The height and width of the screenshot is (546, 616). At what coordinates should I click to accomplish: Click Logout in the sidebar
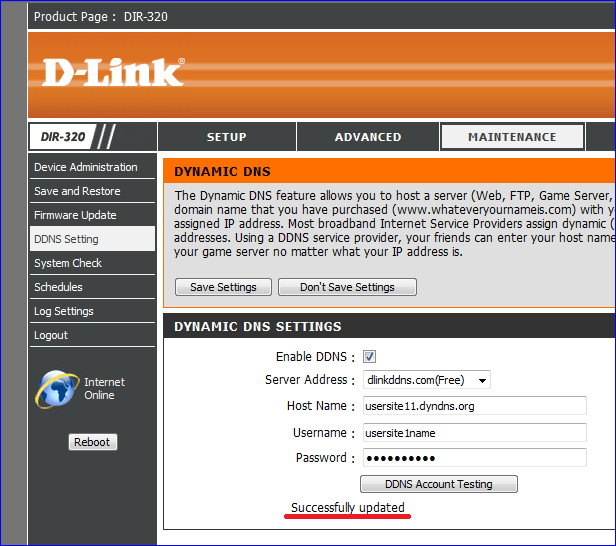click(x=92, y=335)
